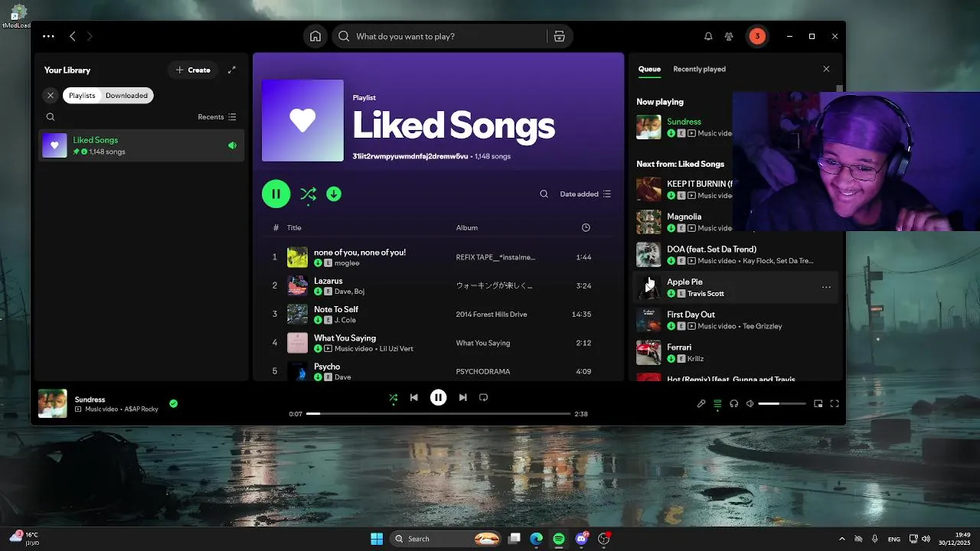The image size is (980, 551).
Task: Open the Travis Scott artist link in queue
Action: [705, 294]
